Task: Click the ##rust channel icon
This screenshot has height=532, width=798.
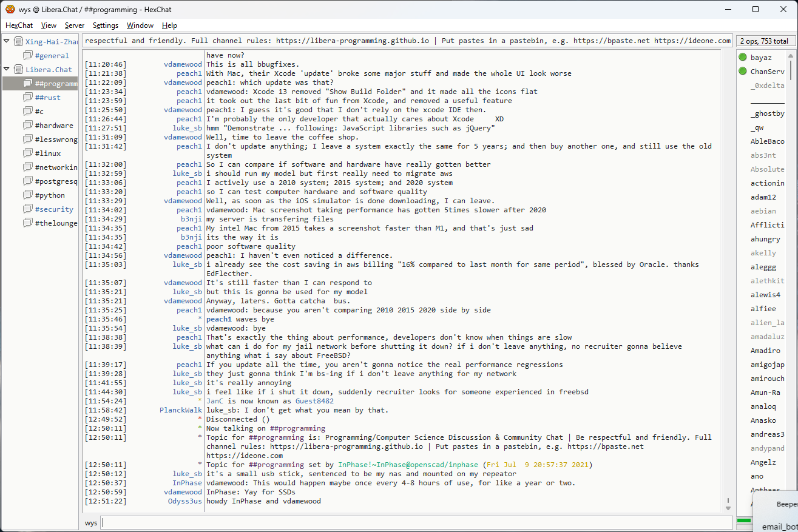Action: click(x=28, y=98)
